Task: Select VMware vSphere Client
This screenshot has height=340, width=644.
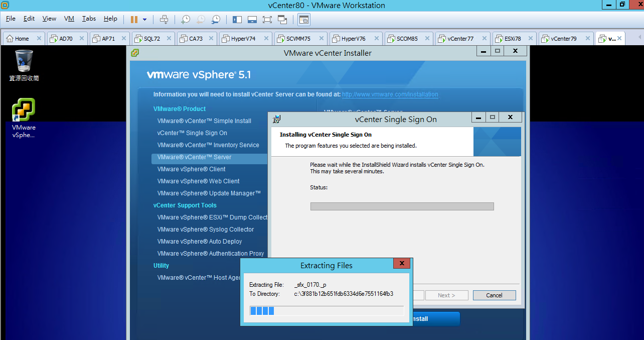Action: tap(191, 169)
